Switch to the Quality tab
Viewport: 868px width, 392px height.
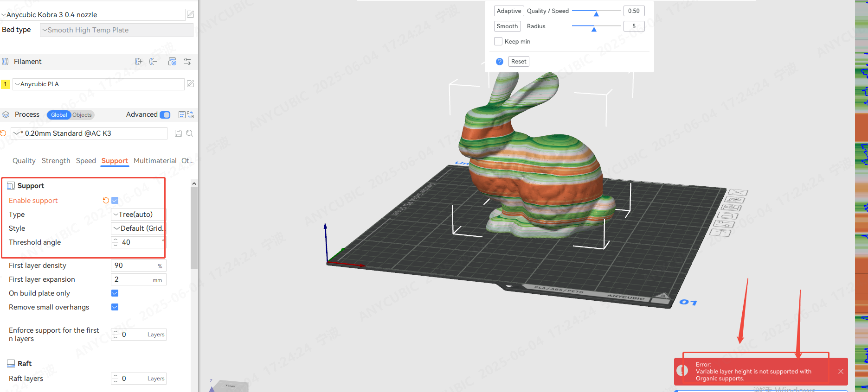click(24, 161)
